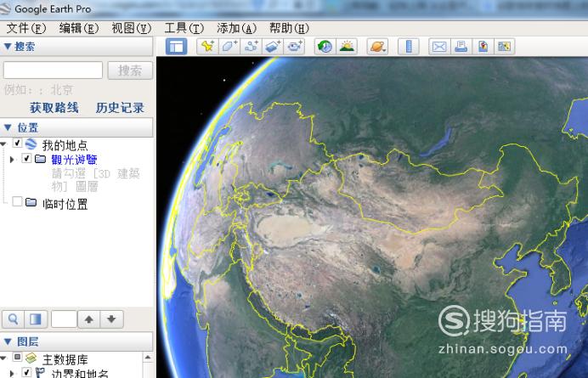Image resolution: width=588 pixels, height=378 pixels.
Task: Record a tour with the camera icon
Action: tap(294, 47)
